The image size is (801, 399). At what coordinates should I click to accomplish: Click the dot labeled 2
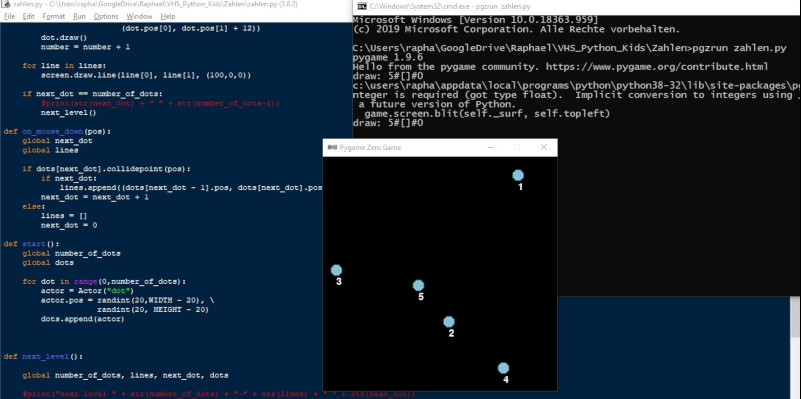449,322
